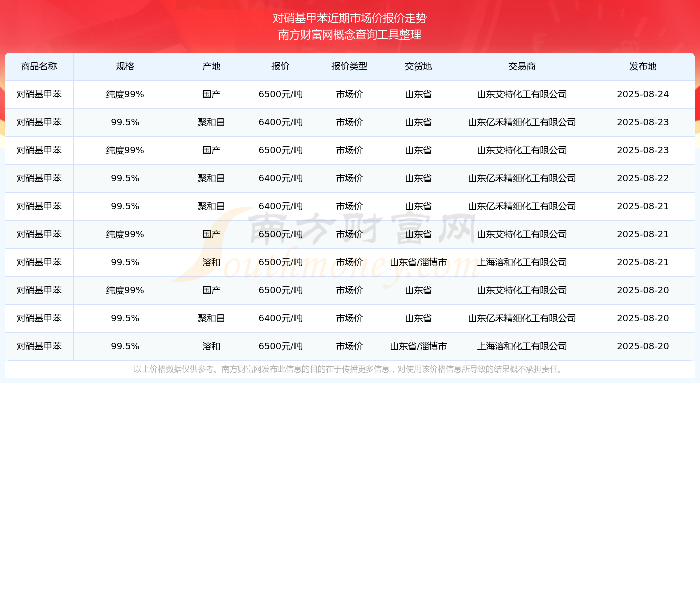Click 山东省/淄博市 in the 2025-08-20 row

[x=418, y=346]
